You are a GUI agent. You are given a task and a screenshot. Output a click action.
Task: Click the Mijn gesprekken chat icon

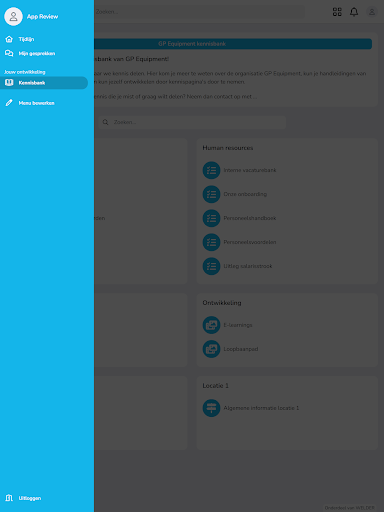tap(9, 53)
